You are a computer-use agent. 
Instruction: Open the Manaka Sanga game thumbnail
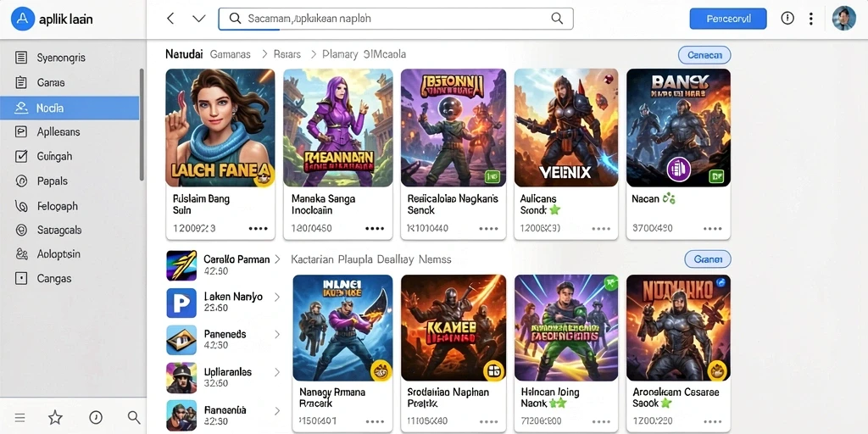pos(338,127)
